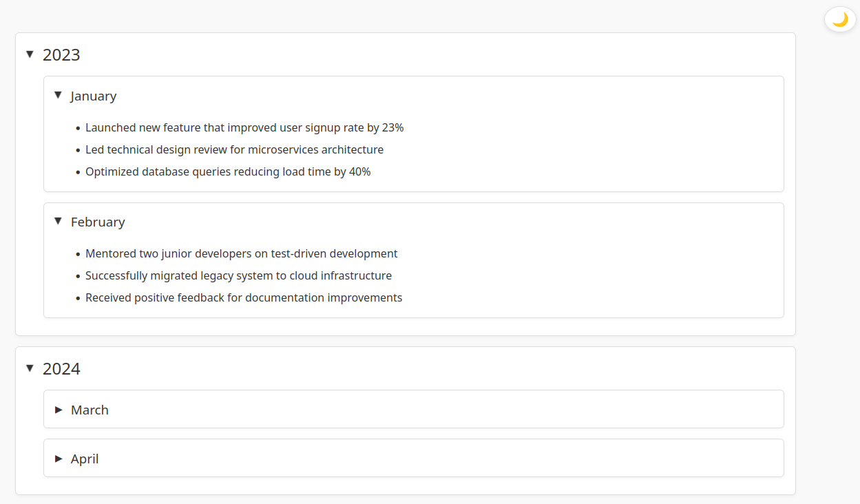Open the April entry by its label
The width and height of the screenshot is (860, 504).
click(x=85, y=459)
